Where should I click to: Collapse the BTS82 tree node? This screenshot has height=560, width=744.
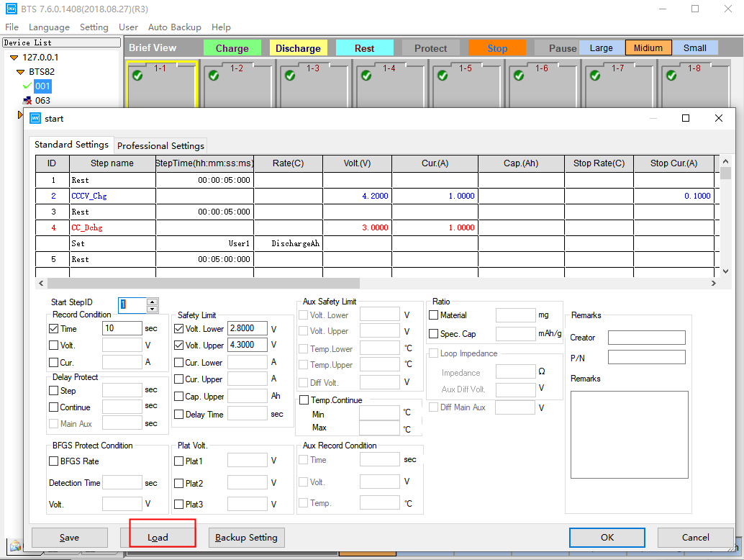(x=20, y=72)
